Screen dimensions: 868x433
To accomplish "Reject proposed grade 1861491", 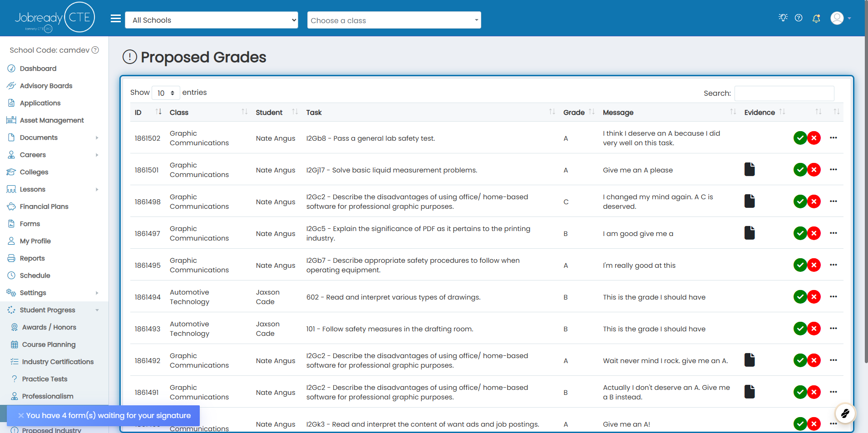I will click(814, 392).
